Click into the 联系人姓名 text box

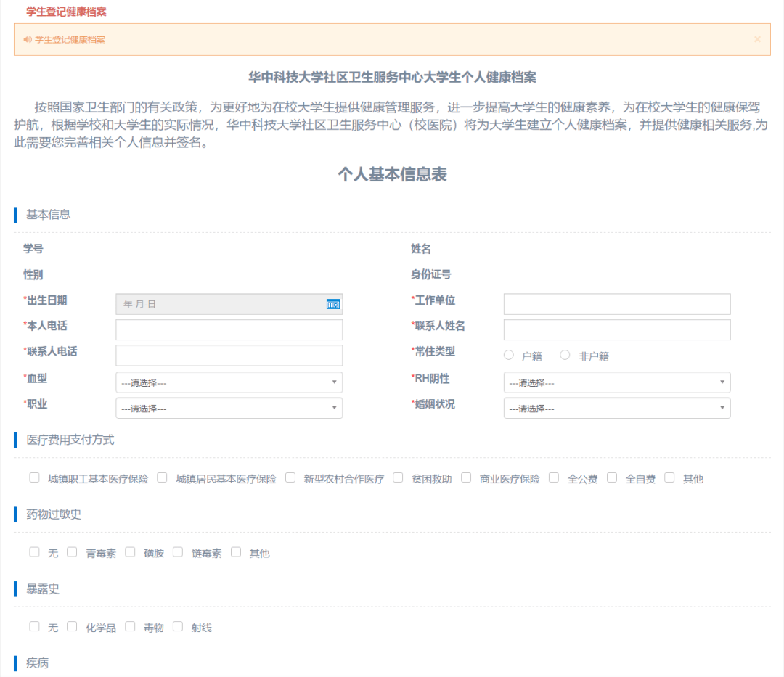point(617,329)
